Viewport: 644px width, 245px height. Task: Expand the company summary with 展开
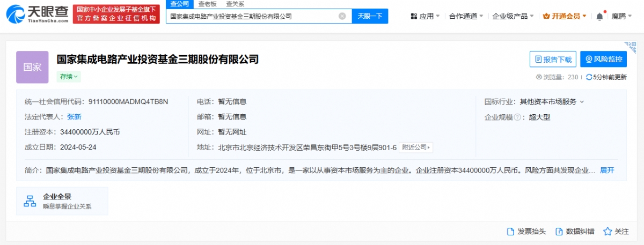coord(607,170)
